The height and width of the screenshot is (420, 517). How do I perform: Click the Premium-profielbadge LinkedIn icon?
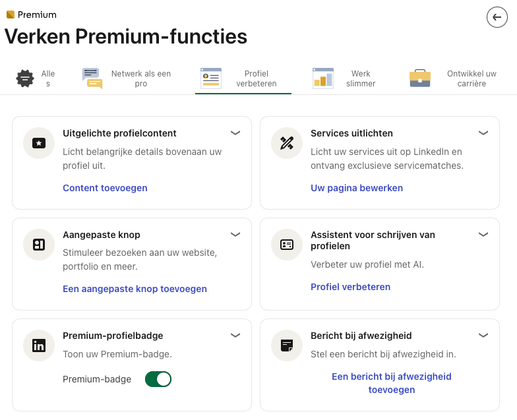tap(39, 345)
